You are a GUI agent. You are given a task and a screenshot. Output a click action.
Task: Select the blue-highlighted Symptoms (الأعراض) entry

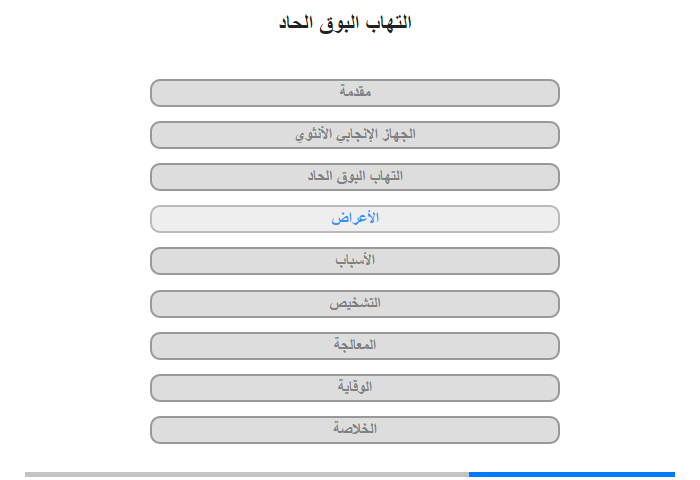355,219
